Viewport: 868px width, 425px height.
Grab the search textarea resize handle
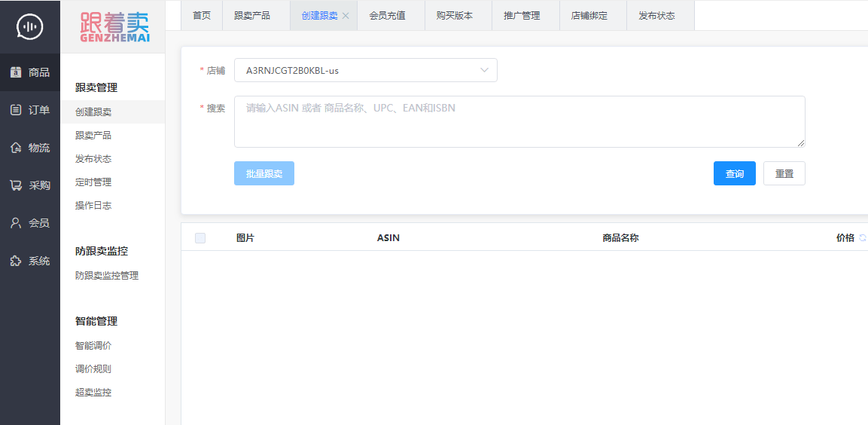(x=800, y=143)
